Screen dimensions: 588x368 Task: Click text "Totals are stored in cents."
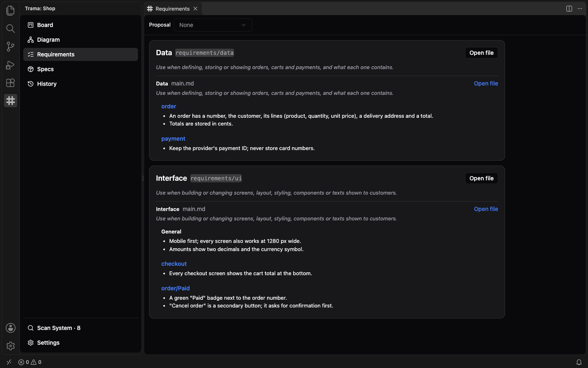pos(201,124)
